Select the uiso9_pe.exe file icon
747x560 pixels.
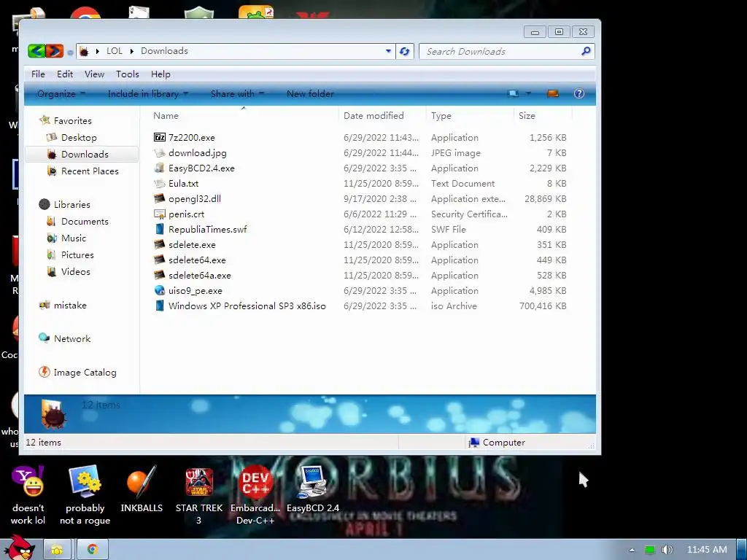(160, 290)
